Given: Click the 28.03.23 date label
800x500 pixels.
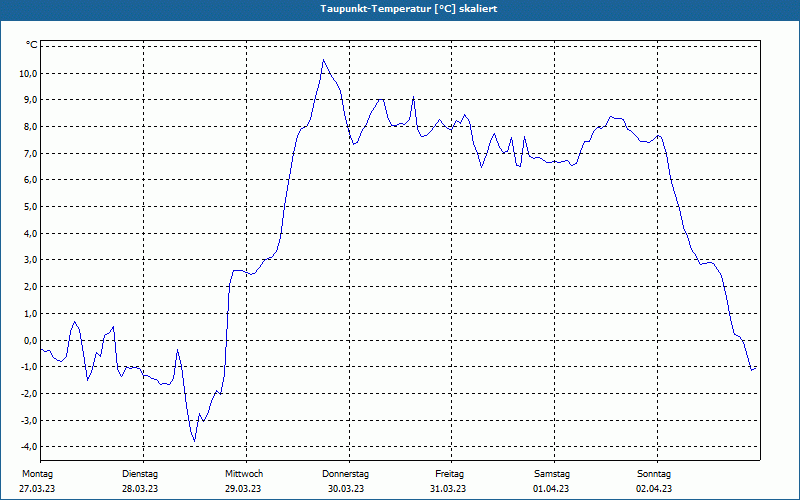Looking at the screenshot, I should click(x=140, y=489).
